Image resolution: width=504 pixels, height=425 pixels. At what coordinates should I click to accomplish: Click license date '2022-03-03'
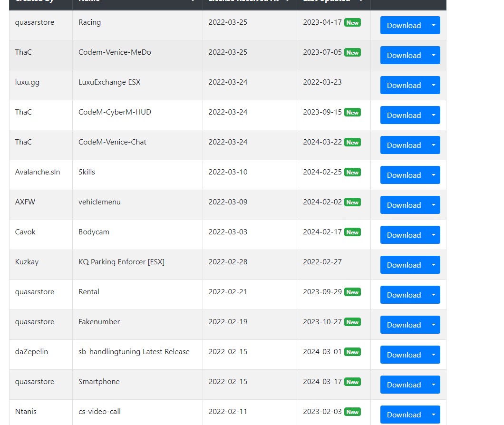click(x=228, y=232)
